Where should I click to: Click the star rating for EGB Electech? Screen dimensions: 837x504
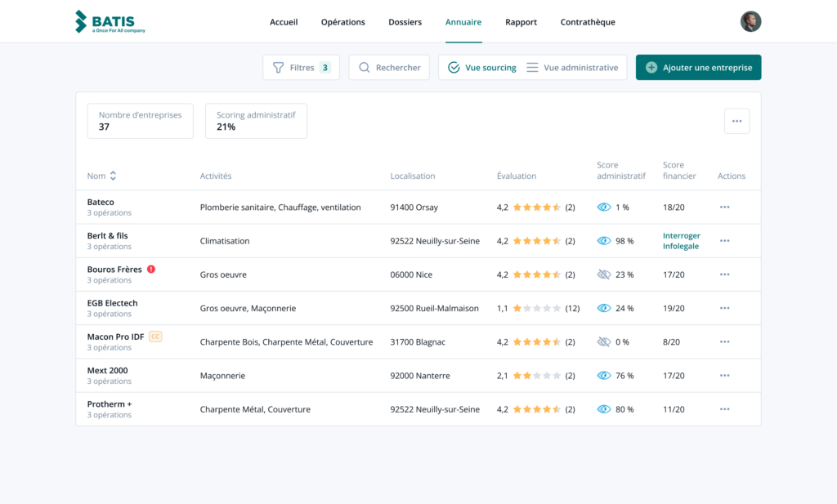pos(536,308)
